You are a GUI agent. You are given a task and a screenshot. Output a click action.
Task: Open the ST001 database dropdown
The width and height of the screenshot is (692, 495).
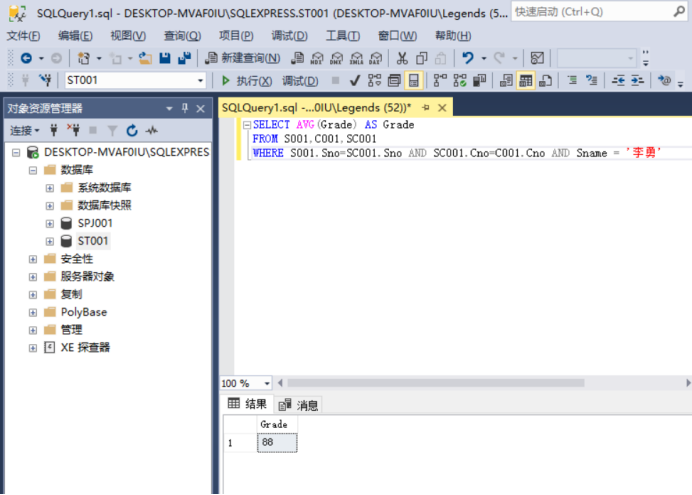200,81
